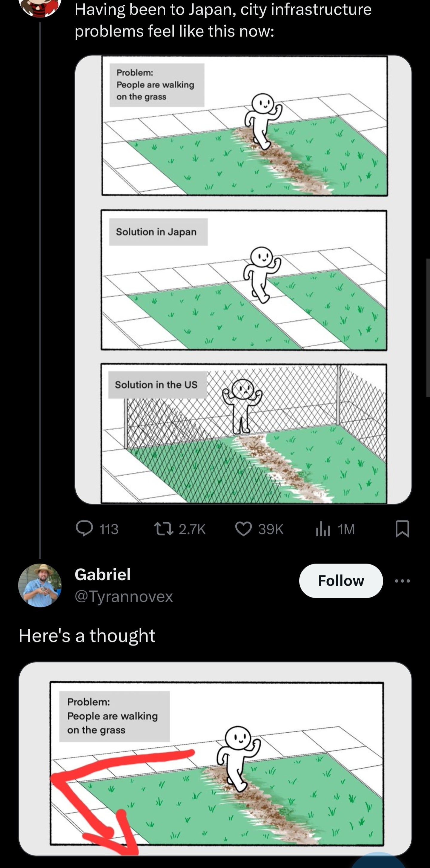Follow Gabriel with the Follow button
The width and height of the screenshot is (430, 868).
click(x=341, y=581)
